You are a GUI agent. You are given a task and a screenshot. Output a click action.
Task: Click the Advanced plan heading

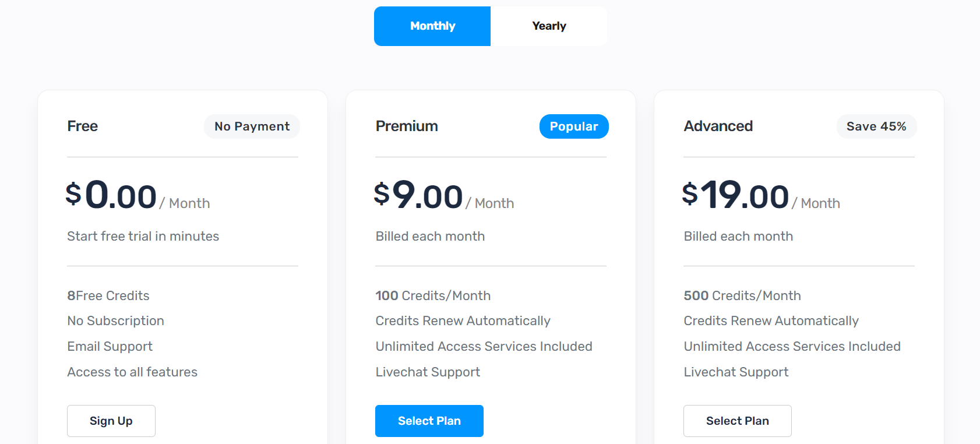718,126
